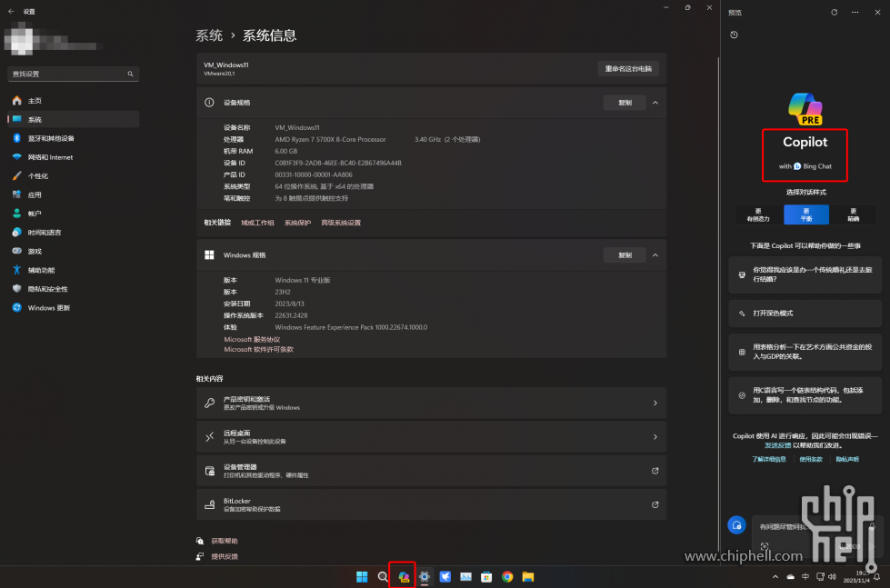
Task: Open Microsoft 服务协议 link
Action: coord(252,339)
